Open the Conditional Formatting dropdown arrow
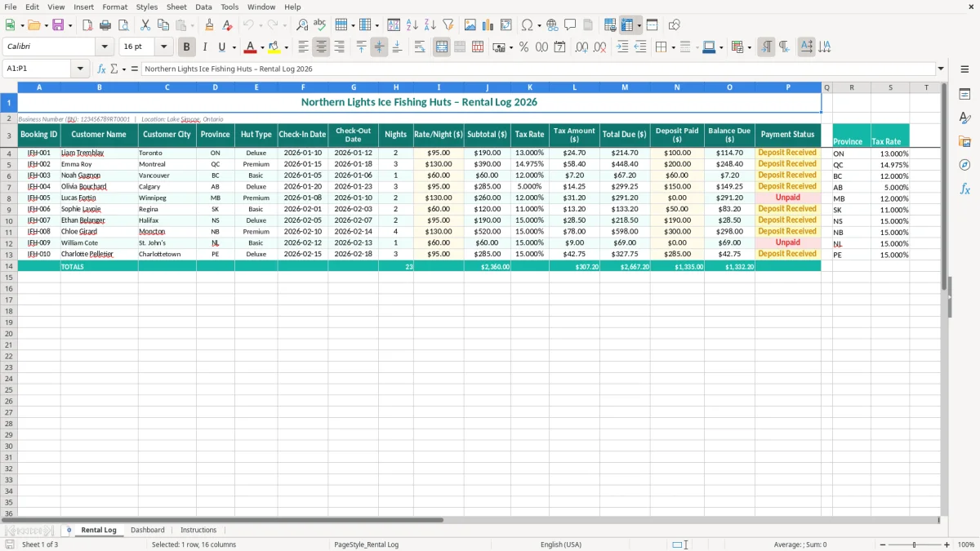980x551 pixels. pos(749,47)
